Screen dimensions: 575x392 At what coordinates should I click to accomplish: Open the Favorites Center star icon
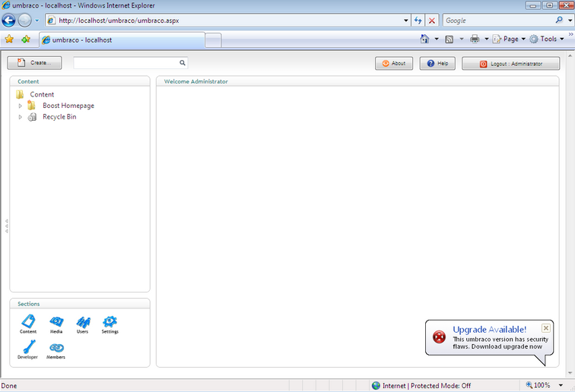click(x=9, y=39)
